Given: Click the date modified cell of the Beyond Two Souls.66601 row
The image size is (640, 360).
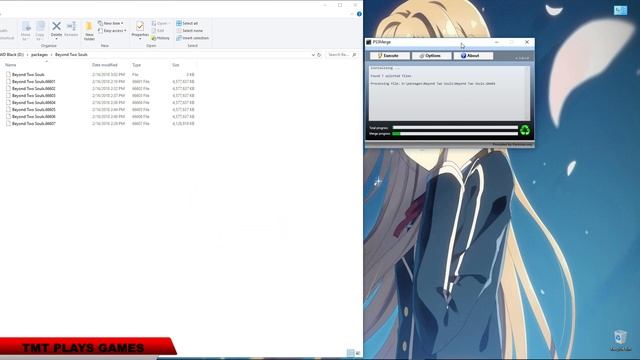Looking at the screenshot, I should [x=108, y=82].
